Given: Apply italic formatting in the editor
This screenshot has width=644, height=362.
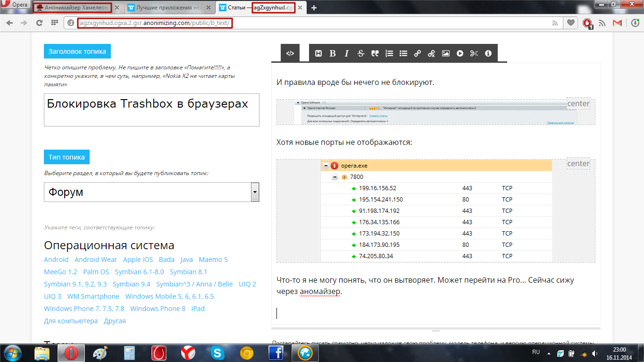Looking at the screenshot, I should tap(347, 53).
